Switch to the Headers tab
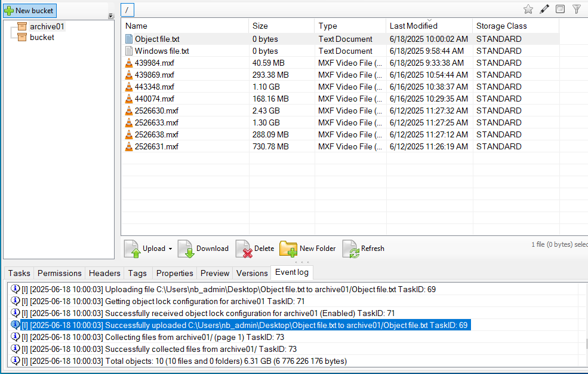Viewport: 588px width, 374px height. pos(104,273)
